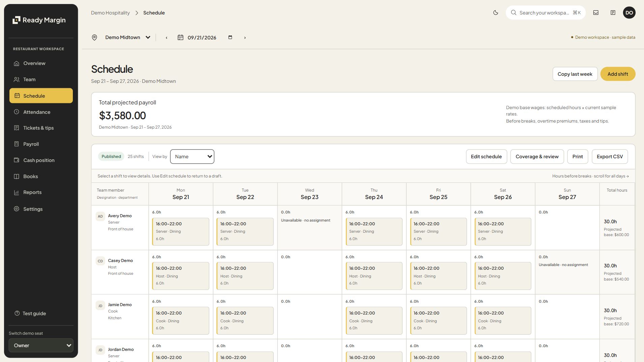Click the Add shift button
This screenshot has width=644, height=362.
click(618, 74)
